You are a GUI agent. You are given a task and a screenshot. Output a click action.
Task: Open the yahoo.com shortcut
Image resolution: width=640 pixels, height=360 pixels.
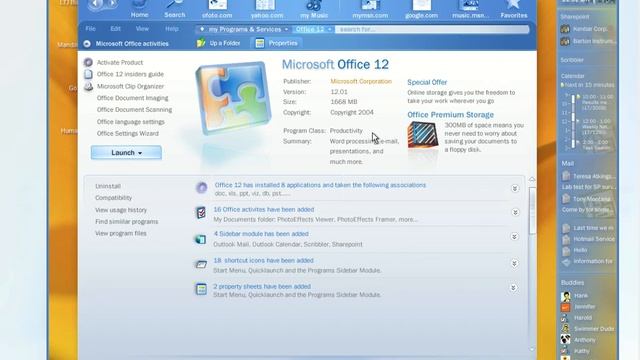coord(266,5)
